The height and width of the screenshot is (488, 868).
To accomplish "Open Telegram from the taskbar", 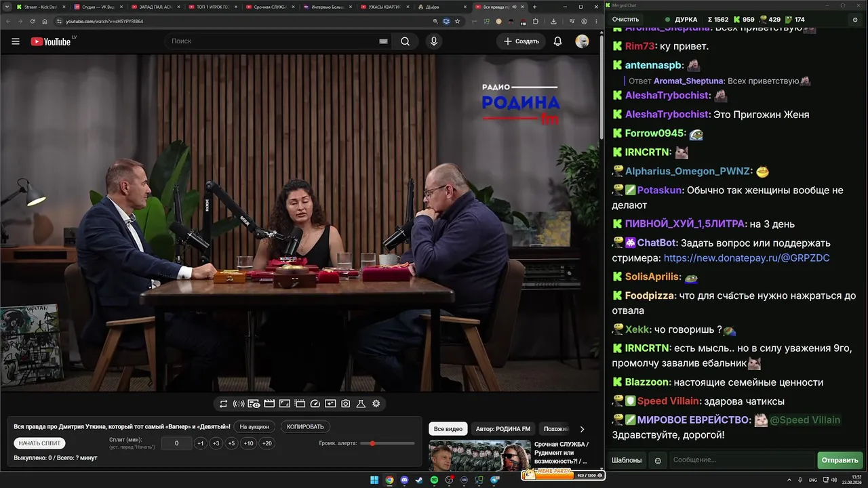I will tap(494, 480).
